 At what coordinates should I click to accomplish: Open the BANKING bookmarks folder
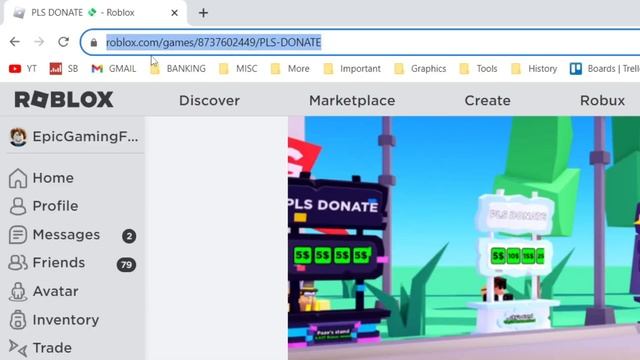point(178,69)
